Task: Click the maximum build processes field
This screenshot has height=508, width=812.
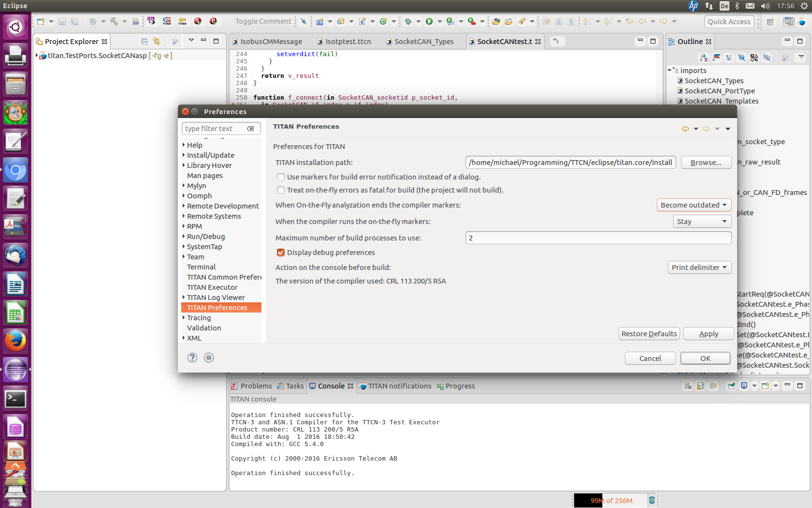Action: click(598, 238)
